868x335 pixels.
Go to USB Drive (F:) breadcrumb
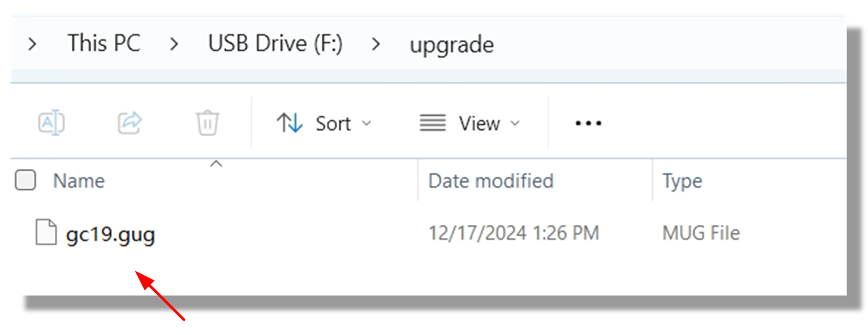click(x=275, y=44)
